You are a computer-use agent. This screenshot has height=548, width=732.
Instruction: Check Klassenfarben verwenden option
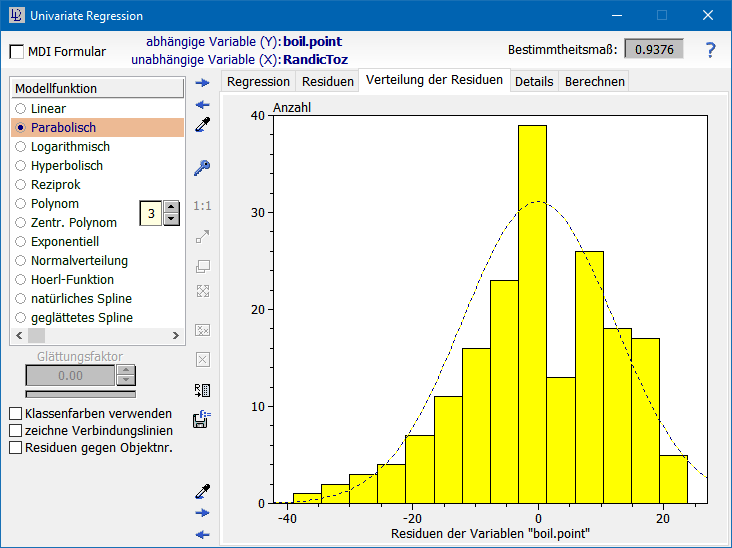point(15,413)
